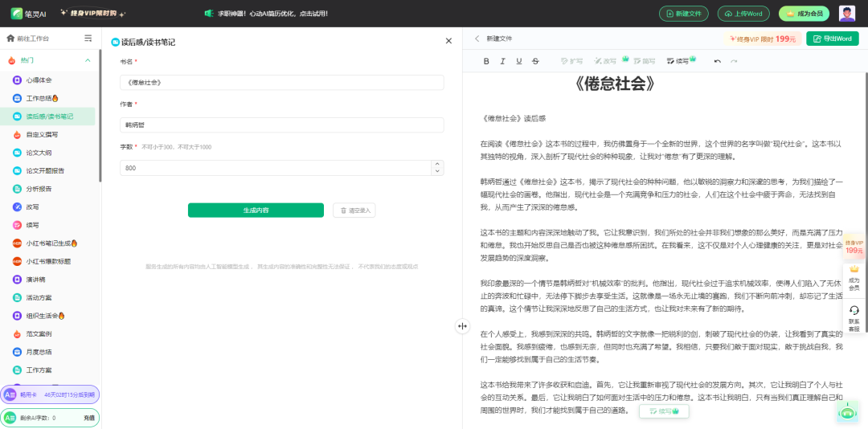Decrease the 字数 with down arrow
868x429 pixels.
click(437, 172)
